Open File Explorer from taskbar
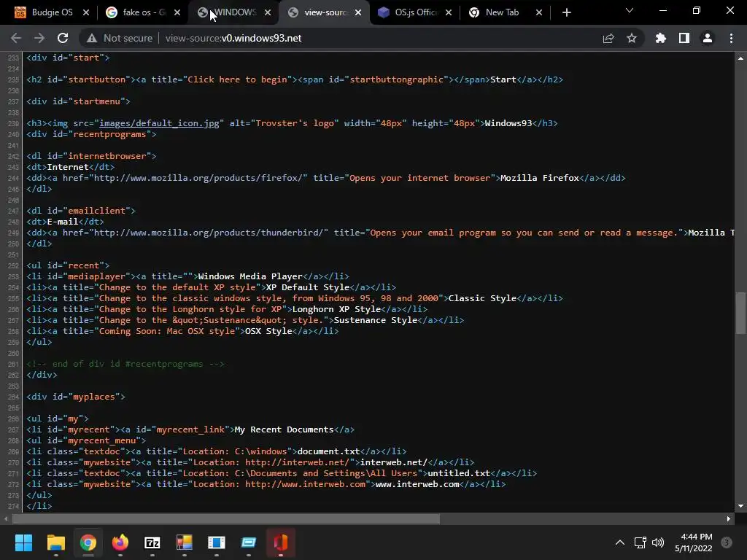 [55, 542]
